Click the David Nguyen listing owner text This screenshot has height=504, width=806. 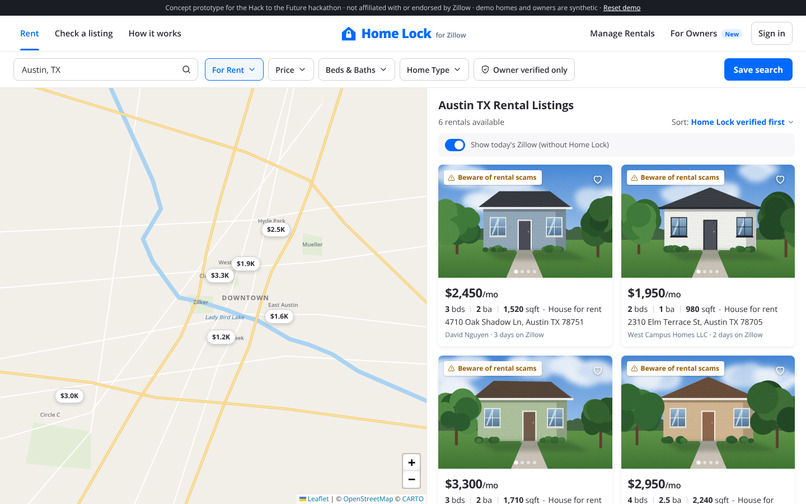(x=467, y=335)
